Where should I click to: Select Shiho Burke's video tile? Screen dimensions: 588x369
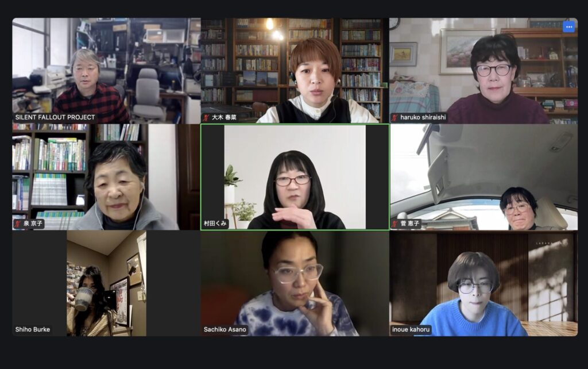106,283
